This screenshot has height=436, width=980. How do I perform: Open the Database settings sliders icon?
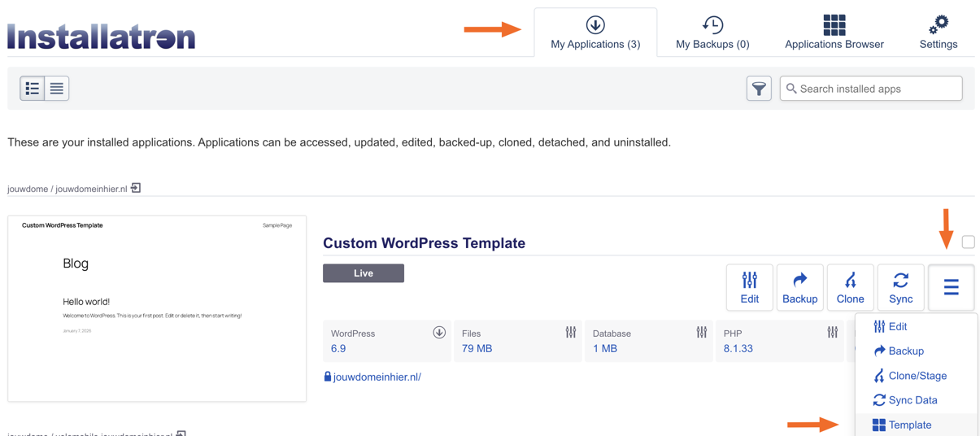[701, 333]
